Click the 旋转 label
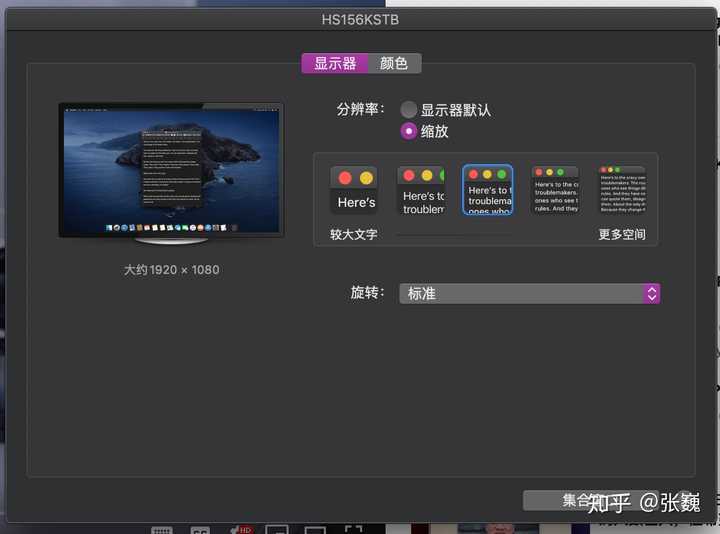Image resolution: width=720 pixels, height=534 pixels. pyautogui.click(x=367, y=292)
